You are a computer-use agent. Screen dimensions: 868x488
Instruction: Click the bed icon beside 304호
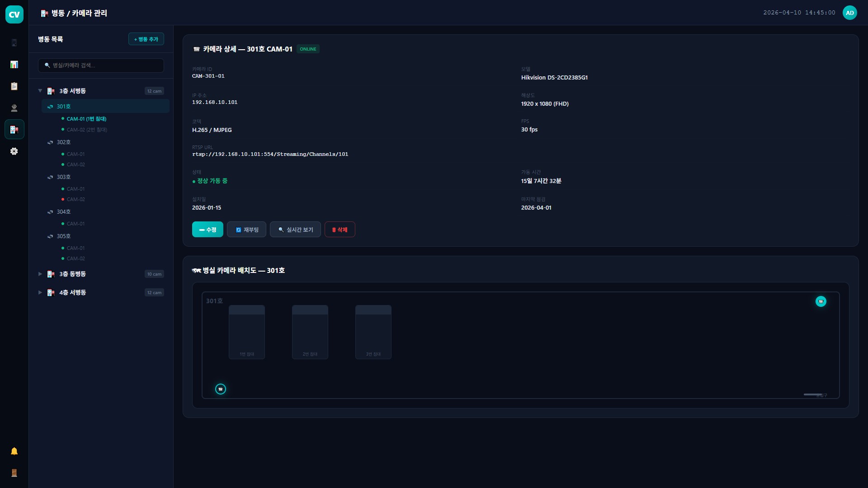[x=50, y=212]
